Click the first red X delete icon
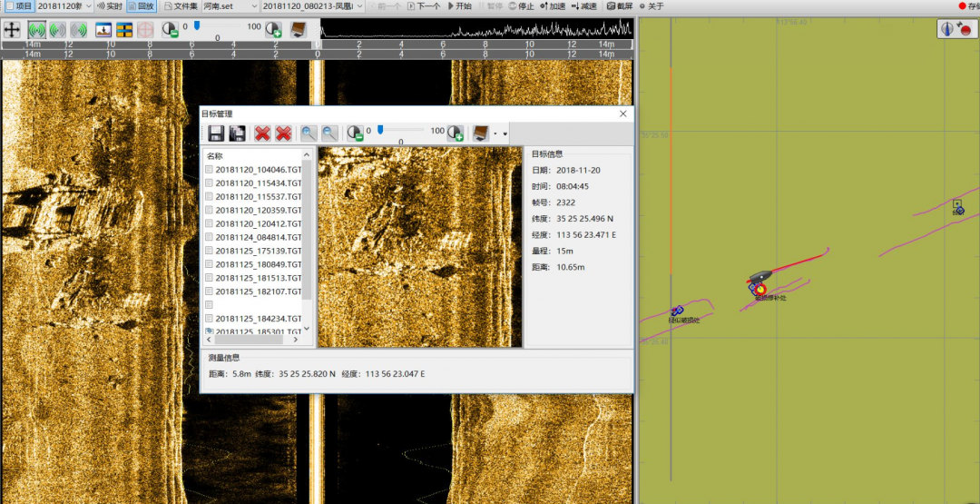This screenshot has height=504, width=980. click(x=262, y=133)
